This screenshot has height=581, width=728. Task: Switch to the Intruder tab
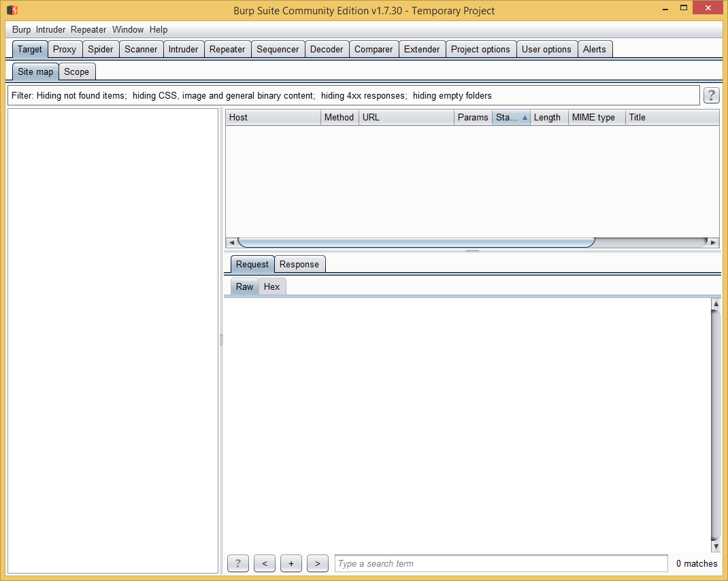[183, 49]
